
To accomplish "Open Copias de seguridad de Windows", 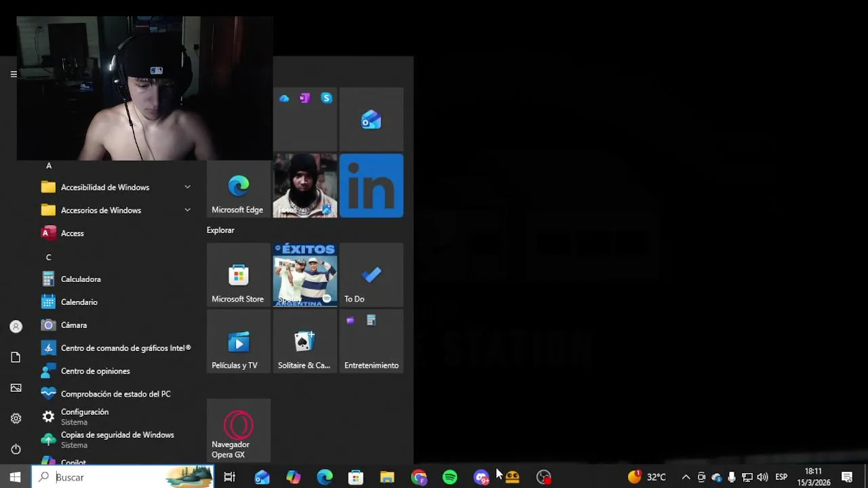I will (117, 440).
